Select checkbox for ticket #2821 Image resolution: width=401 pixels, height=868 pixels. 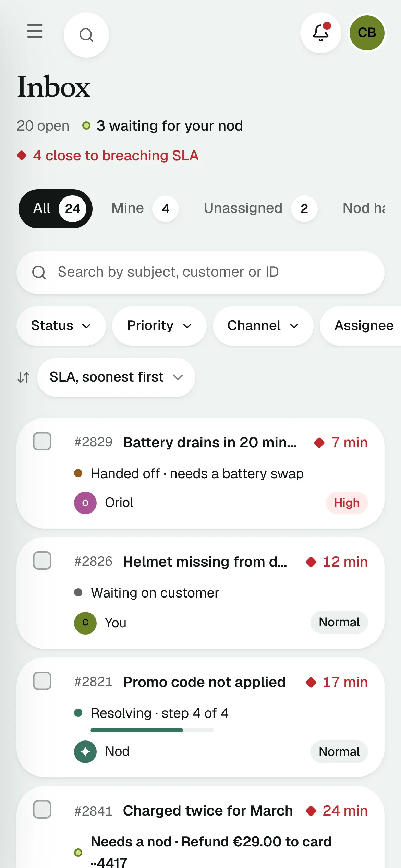coord(42,680)
